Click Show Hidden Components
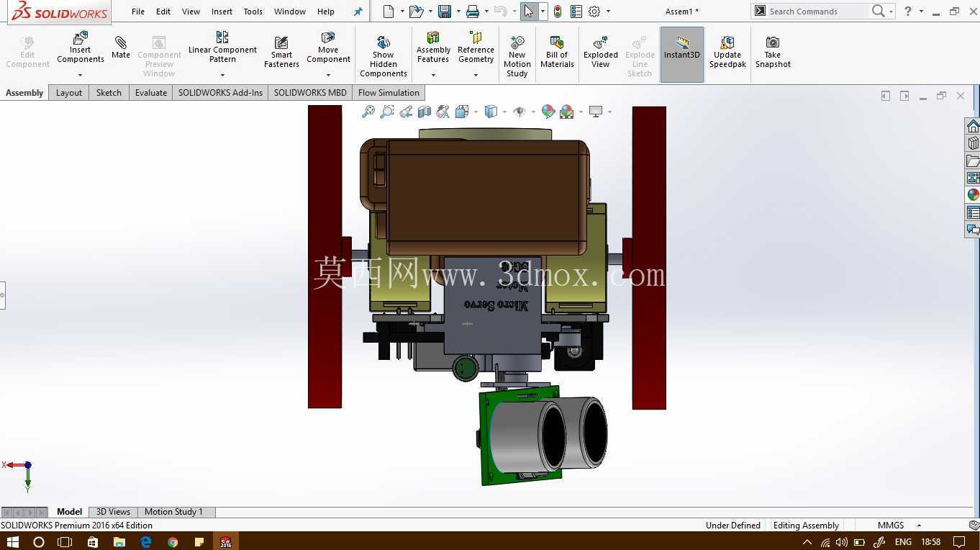The width and height of the screenshot is (980, 550). (x=384, y=57)
